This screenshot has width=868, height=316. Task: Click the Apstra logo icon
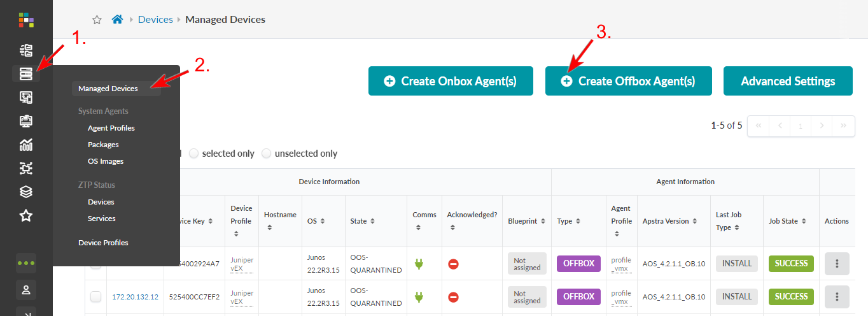(26, 19)
